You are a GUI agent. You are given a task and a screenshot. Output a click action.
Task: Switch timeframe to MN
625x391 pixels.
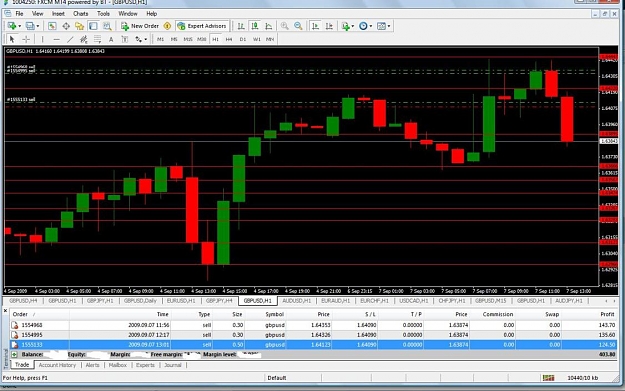[270, 39]
